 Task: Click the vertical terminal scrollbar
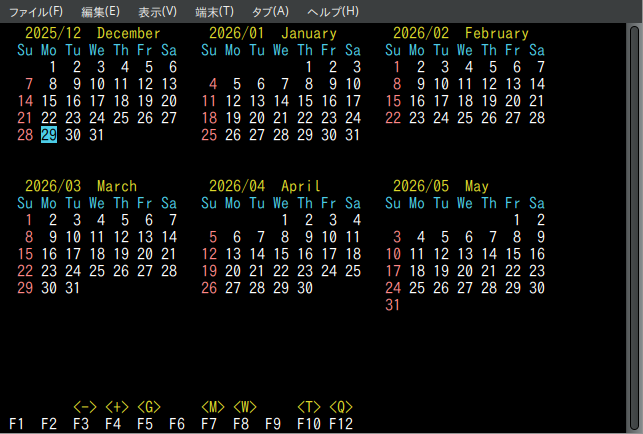pos(635,228)
